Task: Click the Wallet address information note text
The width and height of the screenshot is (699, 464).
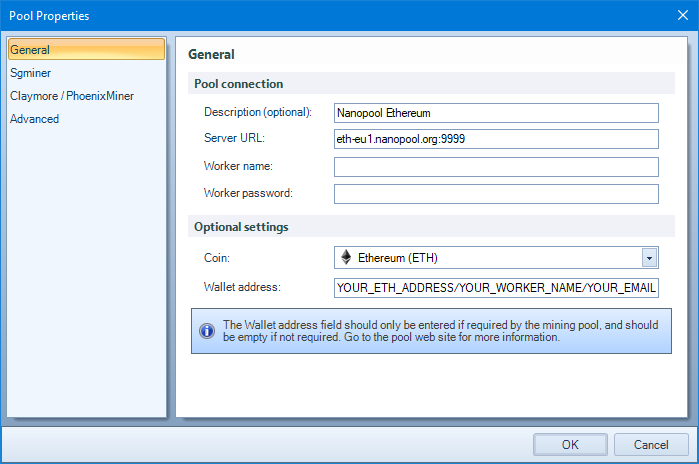Action: coord(440,331)
